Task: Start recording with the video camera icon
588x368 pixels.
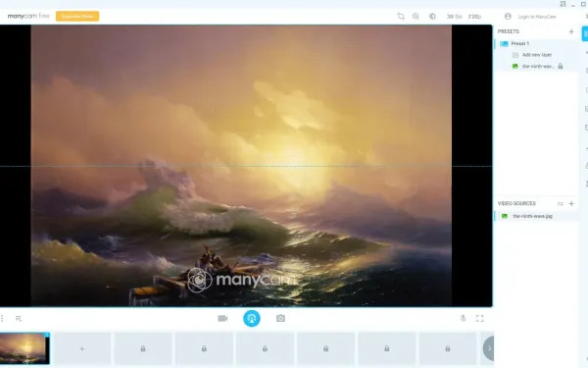Action: point(222,318)
